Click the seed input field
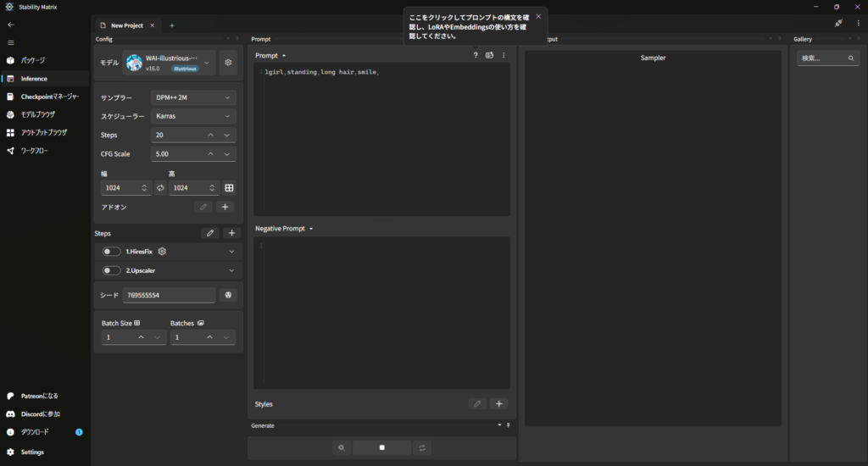This screenshot has height=466, width=868. pyautogui.click(x=168, y=295)
